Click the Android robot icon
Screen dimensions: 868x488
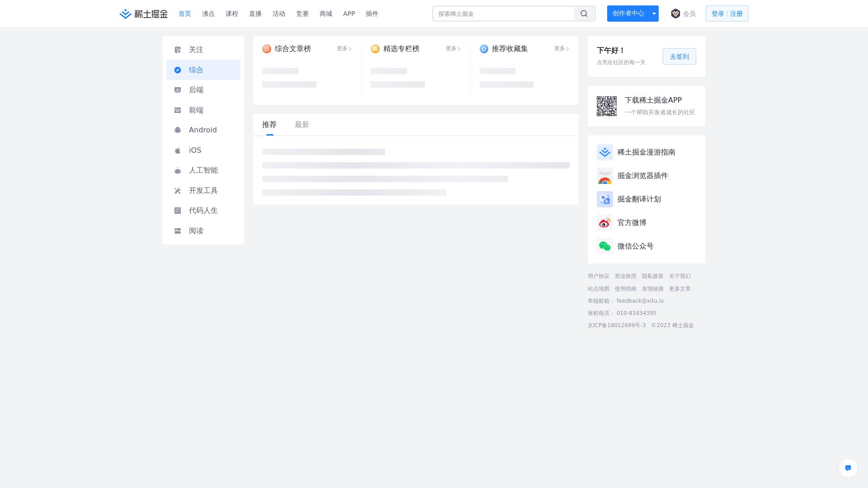(x=178, y=130)
